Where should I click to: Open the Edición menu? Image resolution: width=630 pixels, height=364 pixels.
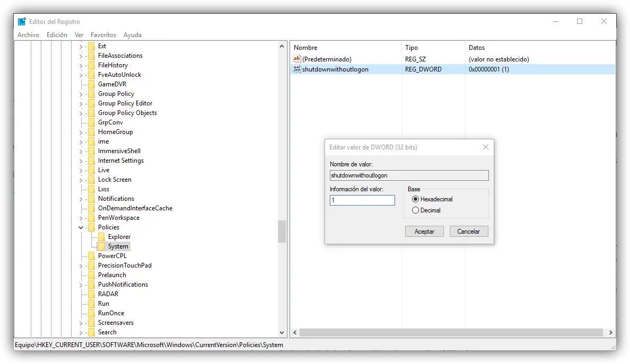57,35
